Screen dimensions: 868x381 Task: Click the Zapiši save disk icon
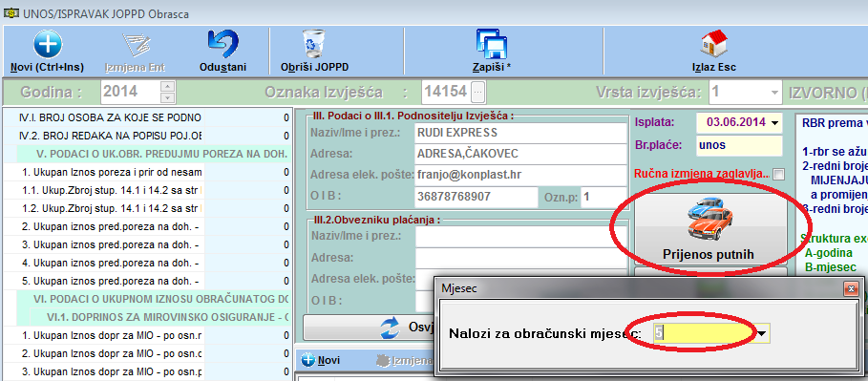click(492, 44)
